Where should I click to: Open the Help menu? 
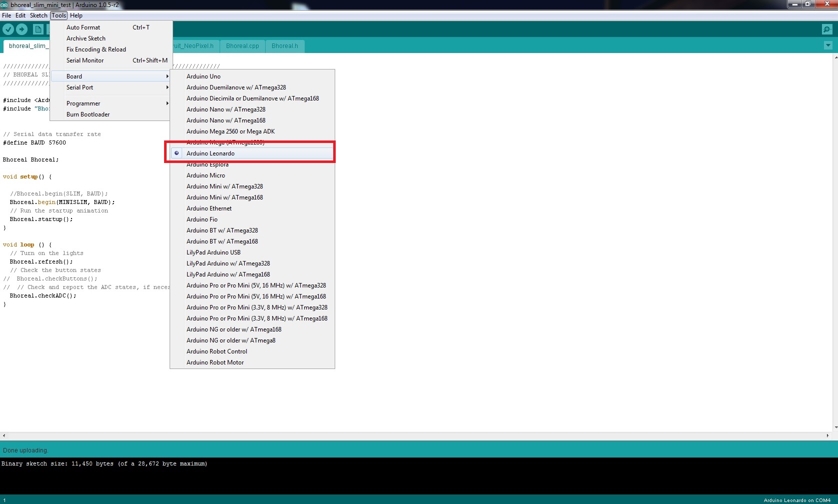click(76, 15)
